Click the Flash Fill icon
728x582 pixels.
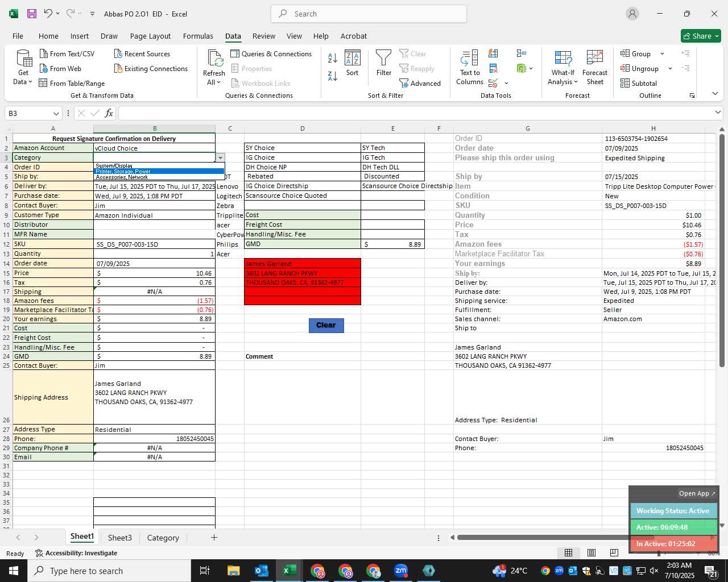point(493,53)
